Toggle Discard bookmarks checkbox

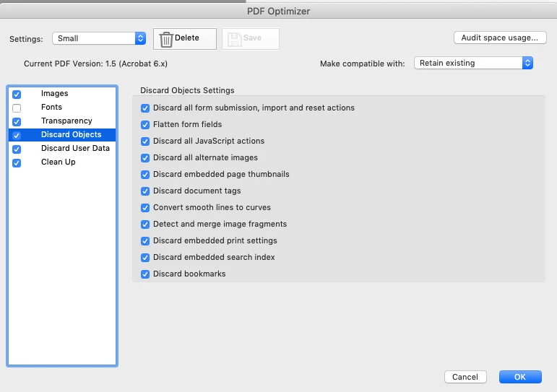(x=145, y=274)
